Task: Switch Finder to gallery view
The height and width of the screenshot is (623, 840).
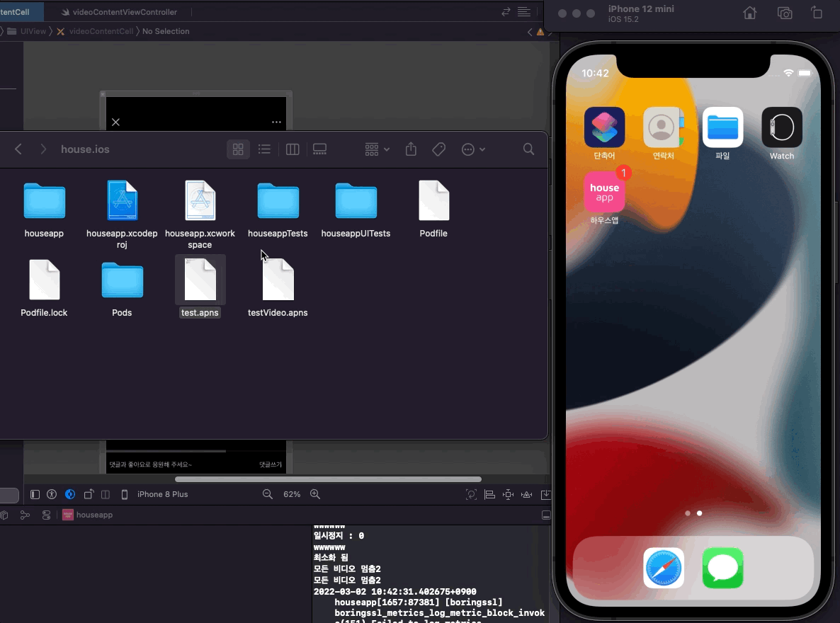Action: [320, 149]
